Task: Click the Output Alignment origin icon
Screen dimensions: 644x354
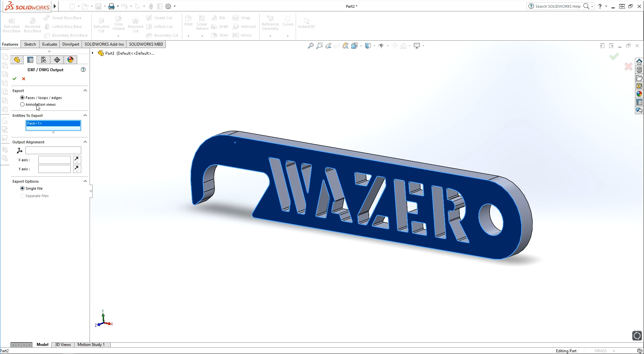Action: [19, 150]
